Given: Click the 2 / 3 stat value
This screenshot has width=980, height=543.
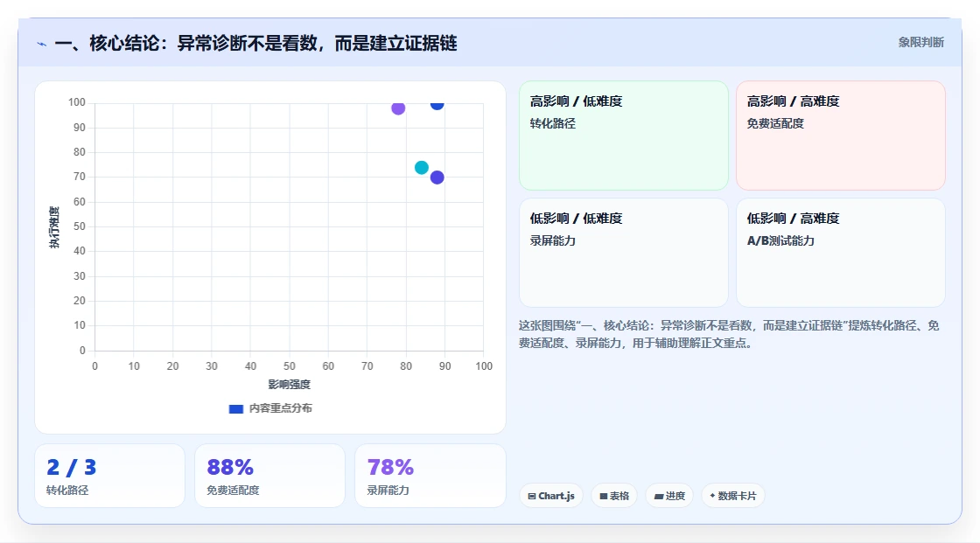Looking at the screenshot, I should click(x=71, y=468).
